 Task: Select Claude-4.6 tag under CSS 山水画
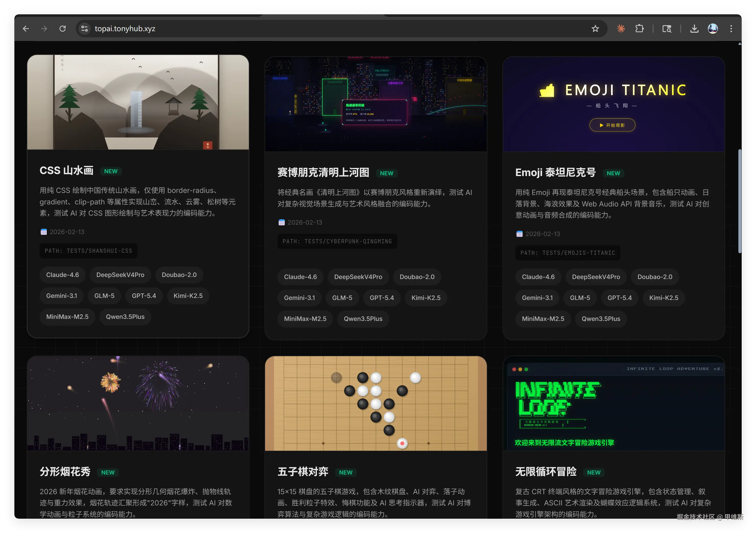[63, 275]
